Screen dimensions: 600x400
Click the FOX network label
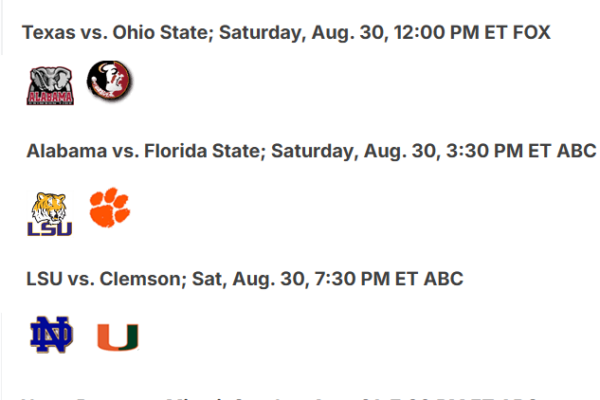(532, 32)
